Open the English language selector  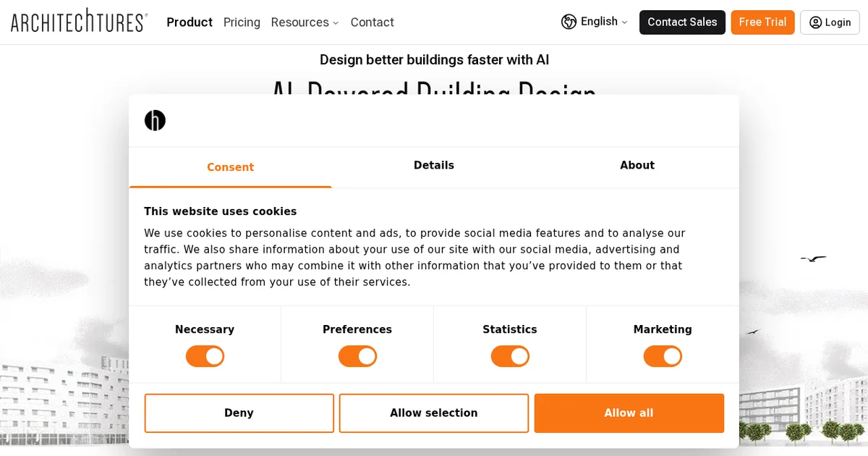point(595,22)
